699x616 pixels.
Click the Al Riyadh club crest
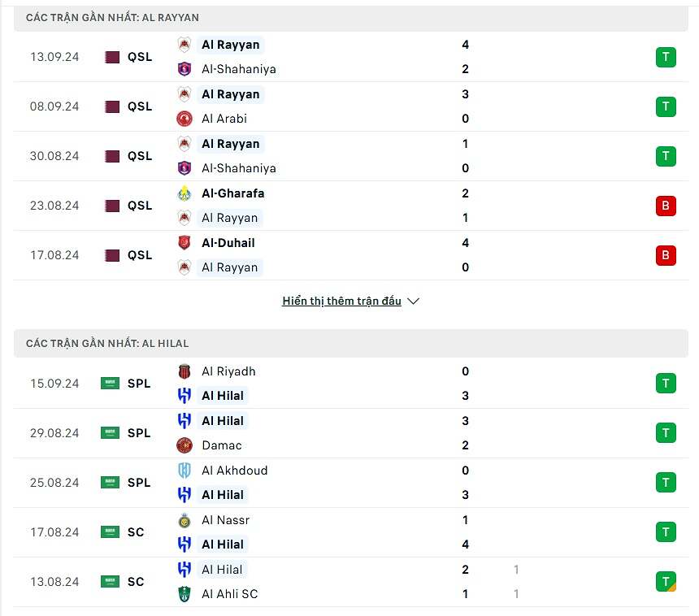pyautogui.click(x=185, y=371)
